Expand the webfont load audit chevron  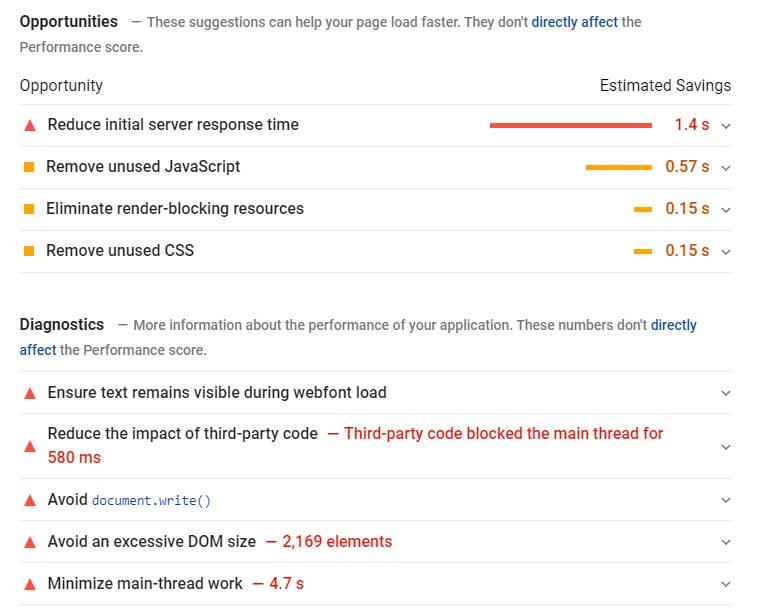point(726,394)
